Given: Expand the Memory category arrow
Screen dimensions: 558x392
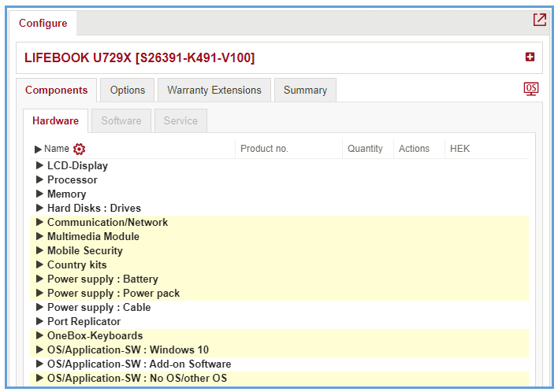Looking at the screenshot, I should pyautogui.click(x=39, y=194).
